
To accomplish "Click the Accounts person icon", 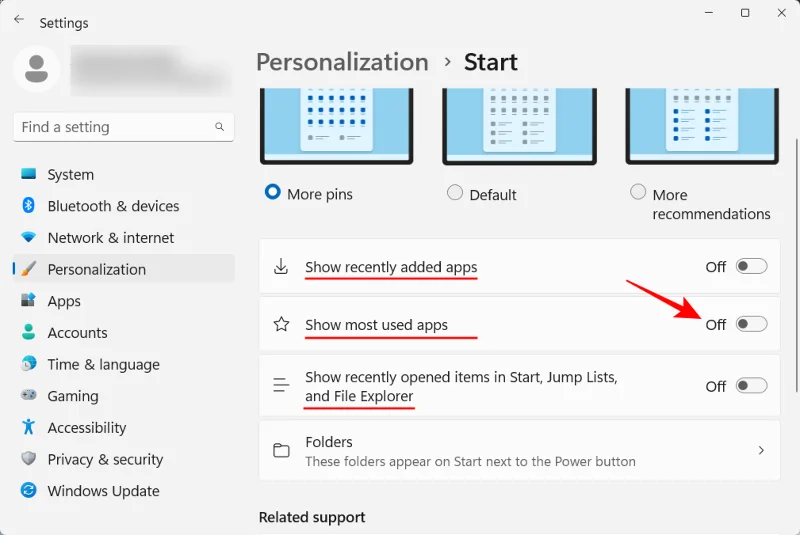I will coord(29,332).
